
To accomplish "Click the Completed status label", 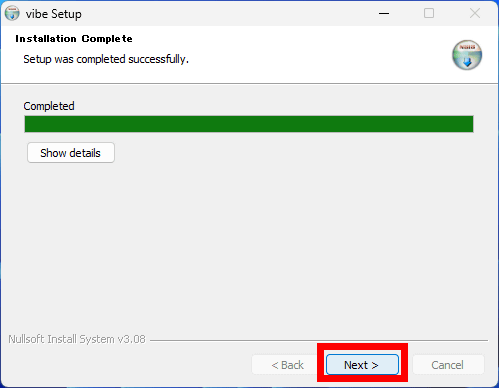I will click(x=49, y=106).
